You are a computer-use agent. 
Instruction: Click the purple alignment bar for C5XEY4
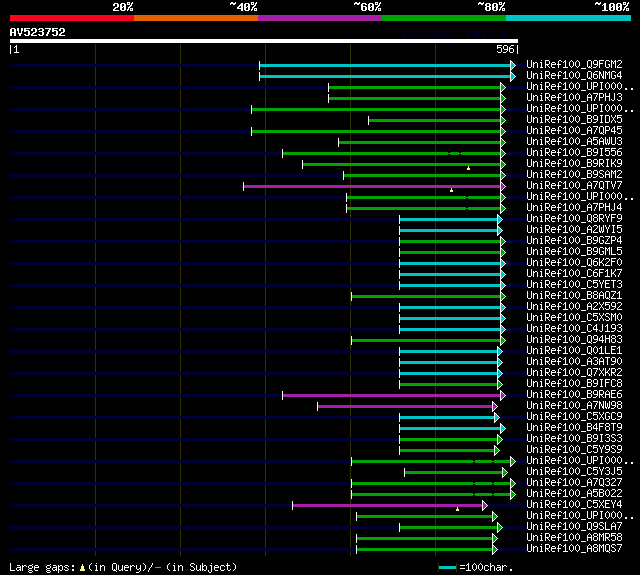pyautogui.click(x=390, y=506)
